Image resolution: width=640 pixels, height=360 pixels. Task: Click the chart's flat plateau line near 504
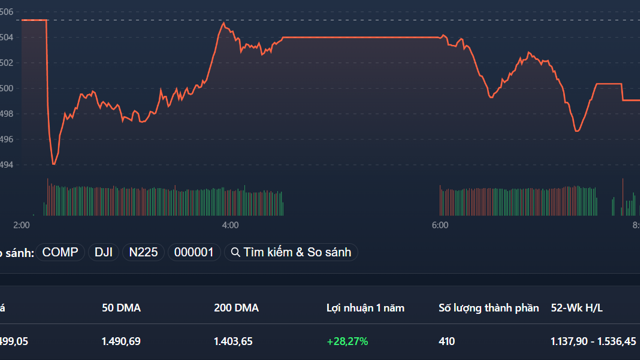pos(361,38)
